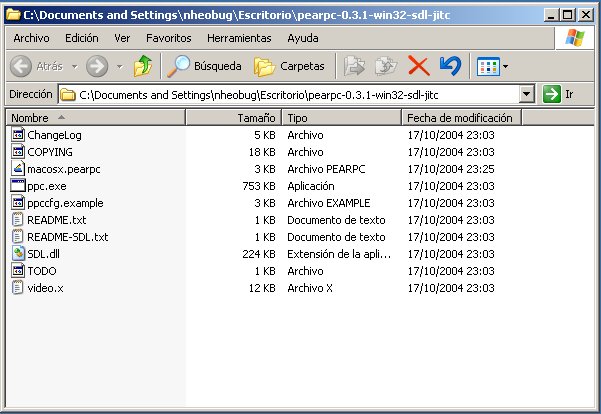The width and height of the screenshot is (601, 414).
Task: Click the COPYING file name
Action: coord(50,152)
